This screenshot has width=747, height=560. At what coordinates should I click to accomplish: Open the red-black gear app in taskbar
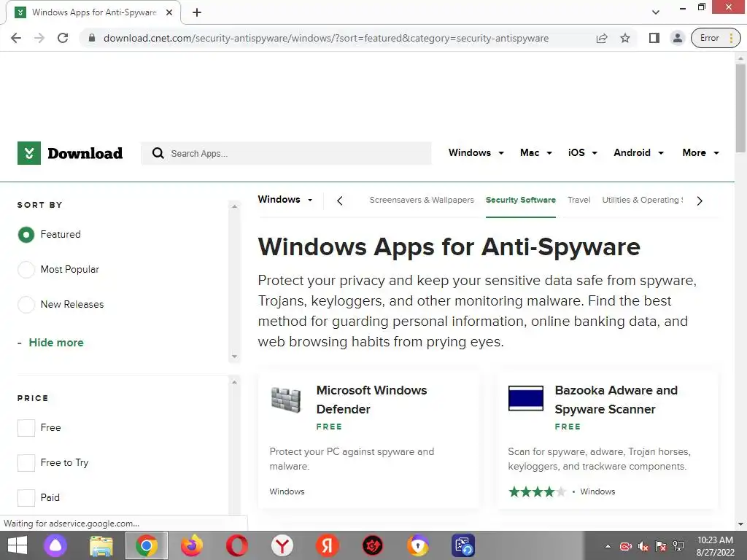373,545
